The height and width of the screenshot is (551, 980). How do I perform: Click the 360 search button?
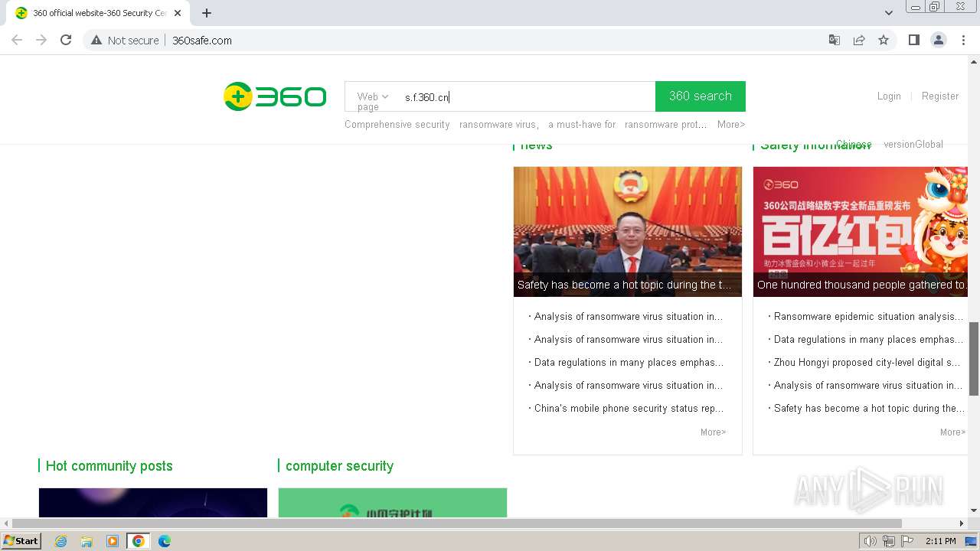pyautogui.click(x=701, y=96)
